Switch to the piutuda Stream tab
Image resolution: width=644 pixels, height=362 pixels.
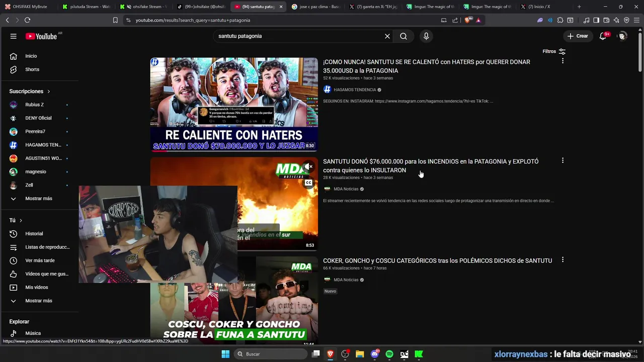(x=87, y=7)
